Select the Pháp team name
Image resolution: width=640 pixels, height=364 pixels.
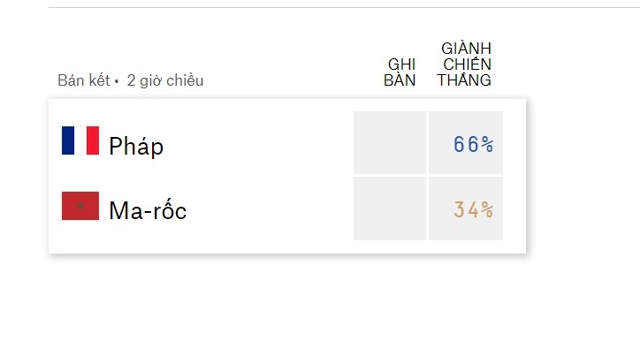[136, 146]
